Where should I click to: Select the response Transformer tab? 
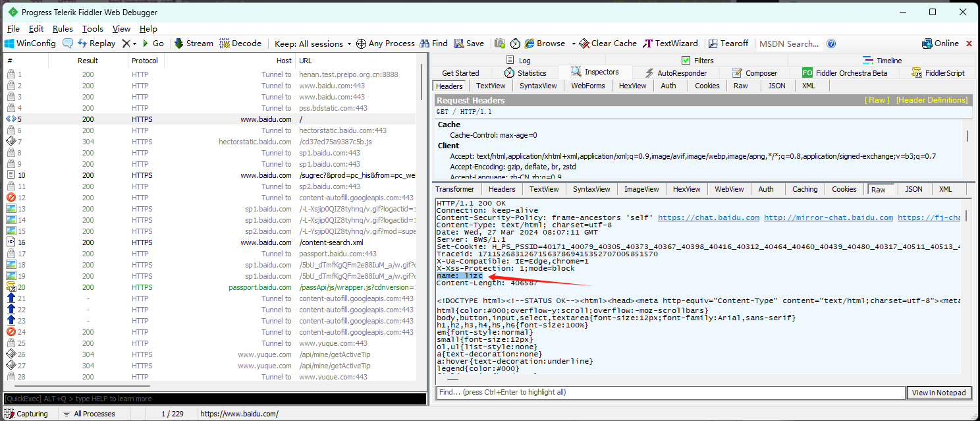455,189
